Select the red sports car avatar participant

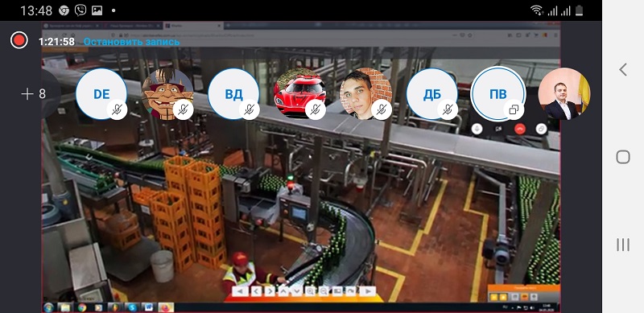(x=299, y=94)
